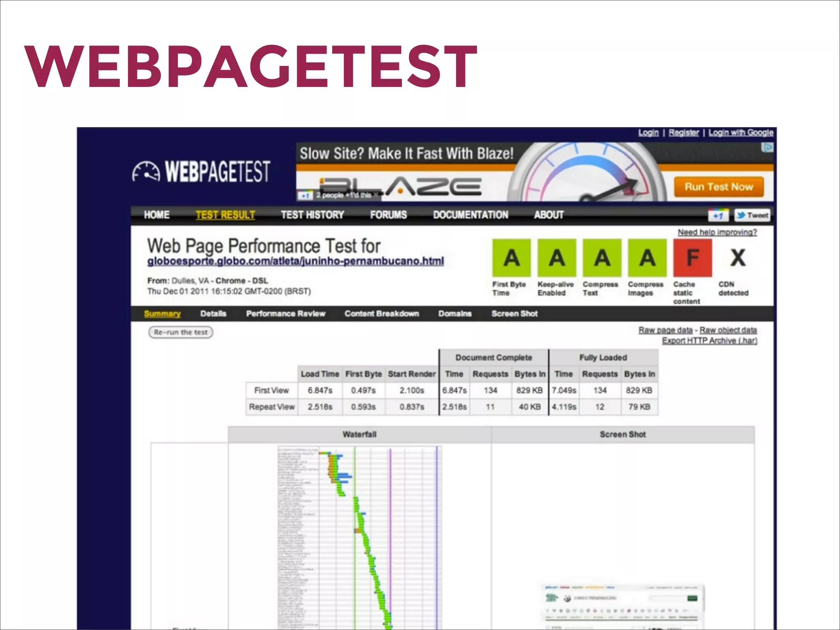840x630 pixels.
Task: Open Raw page data link
Action: tap(665, 330)
